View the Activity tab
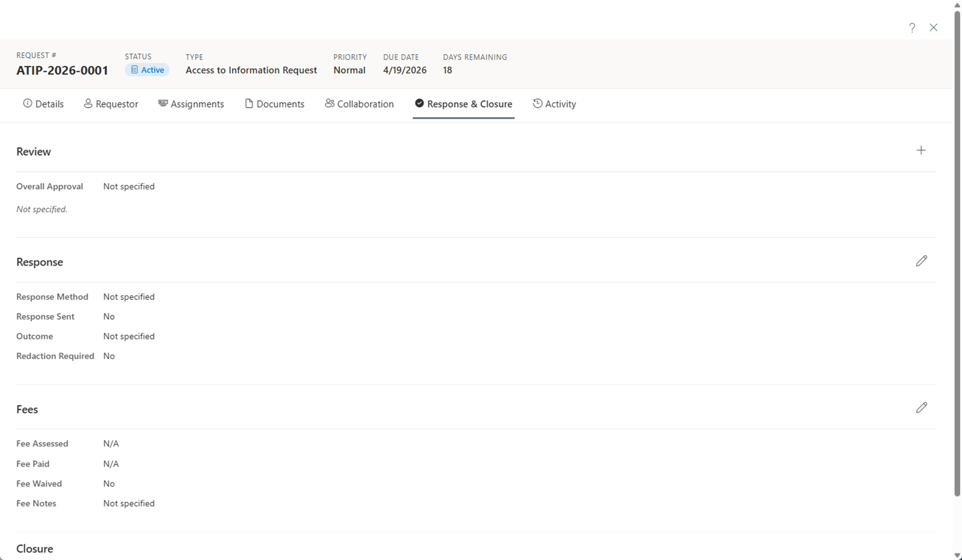Image resolution: width=962 pixels, height=560 pixels. 554,104
